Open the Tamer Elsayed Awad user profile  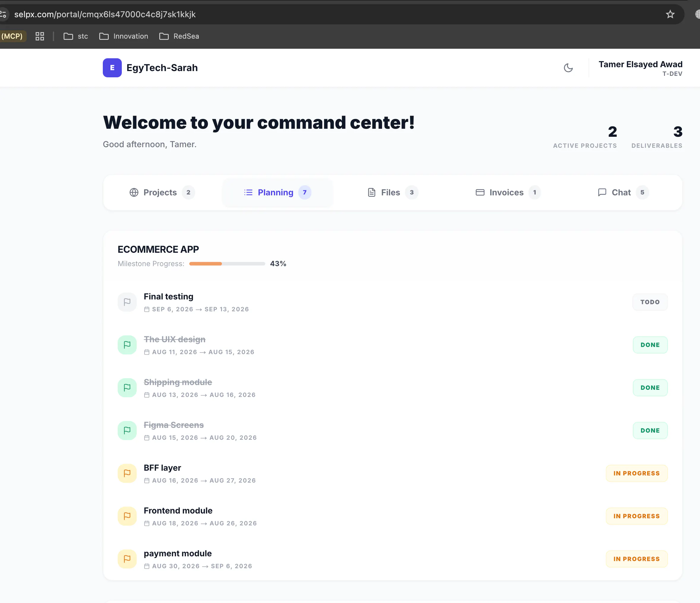point(640,68)
